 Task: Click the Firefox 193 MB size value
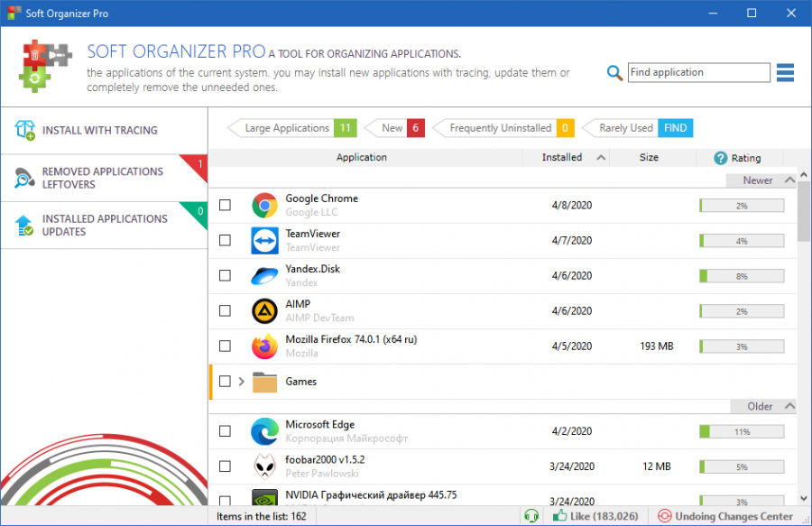point(657,346)
